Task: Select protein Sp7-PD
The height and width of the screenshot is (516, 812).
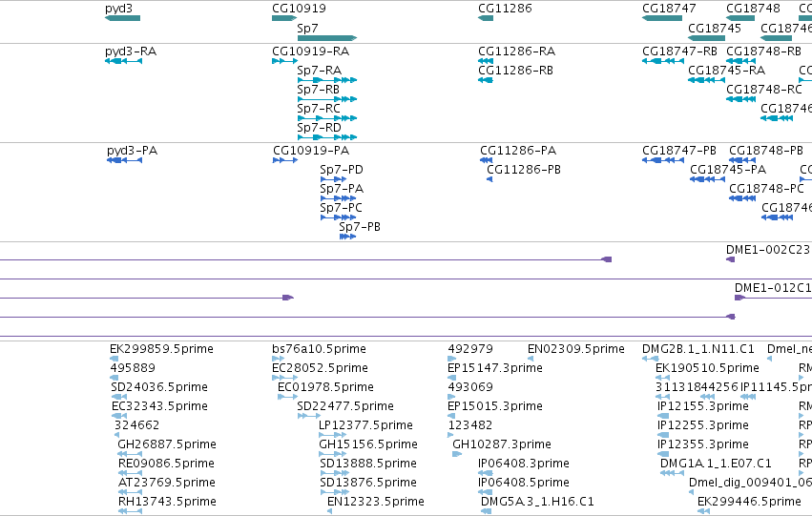Action: (x=334, y=179)
